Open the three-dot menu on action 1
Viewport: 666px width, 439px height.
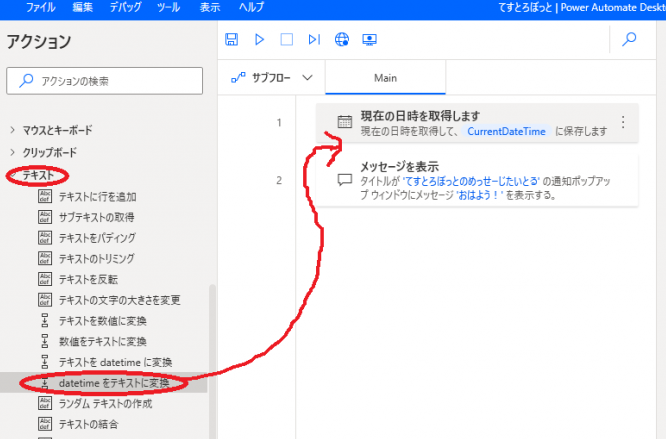coord(623,122)
